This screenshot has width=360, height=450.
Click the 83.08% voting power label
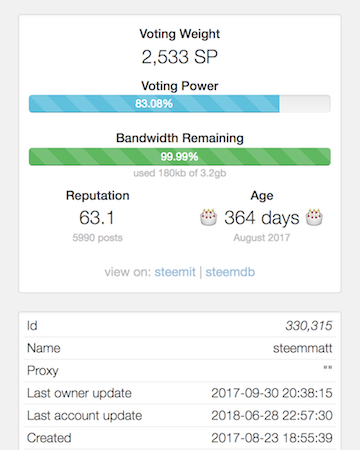pyautogui.click(x=154, y=104)
